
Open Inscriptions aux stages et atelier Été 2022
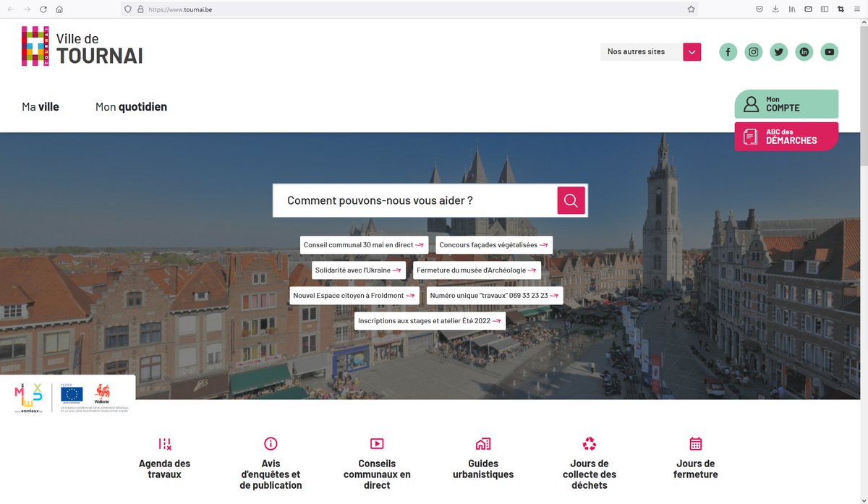pos(430,321)
